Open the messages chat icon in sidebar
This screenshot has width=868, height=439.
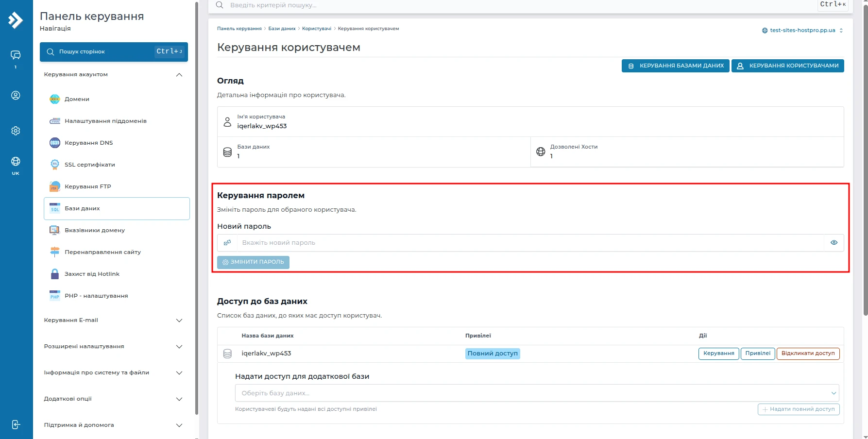[16, 55]
